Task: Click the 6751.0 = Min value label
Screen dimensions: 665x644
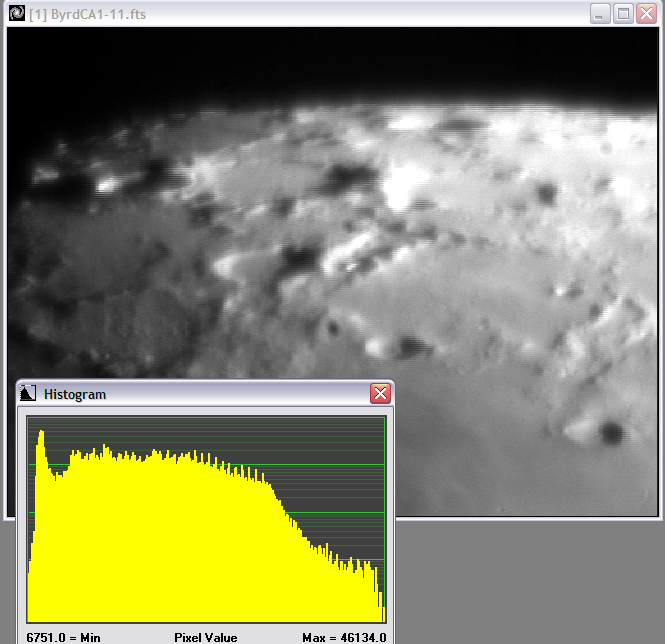Action: tap(63, 637)
